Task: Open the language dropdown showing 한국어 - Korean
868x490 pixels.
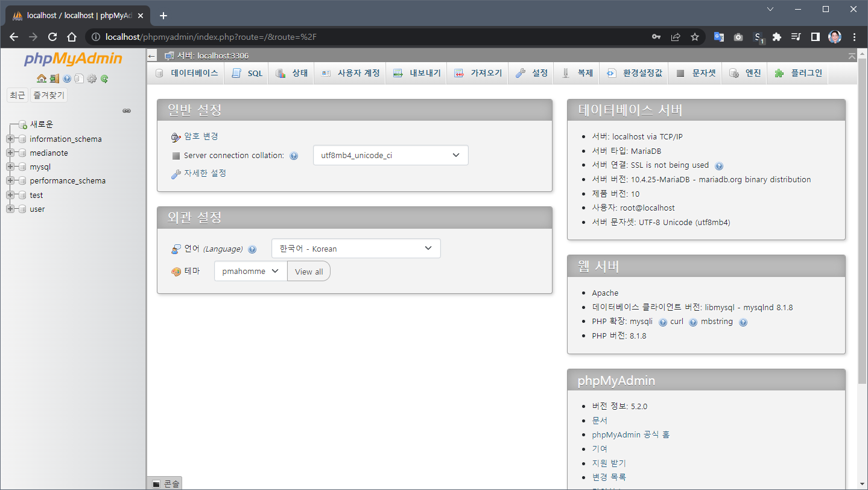Action: [356, 249]
